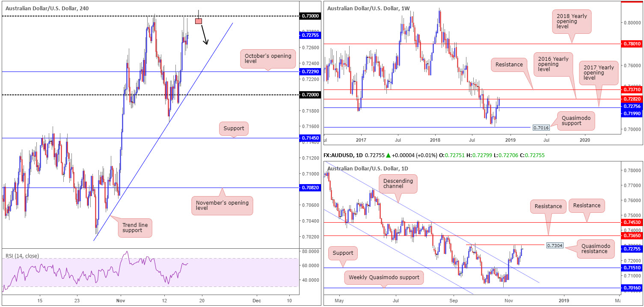Click the RSI (14, close) indicator label
The image size is (644, 307).
[x=22, y=256]
